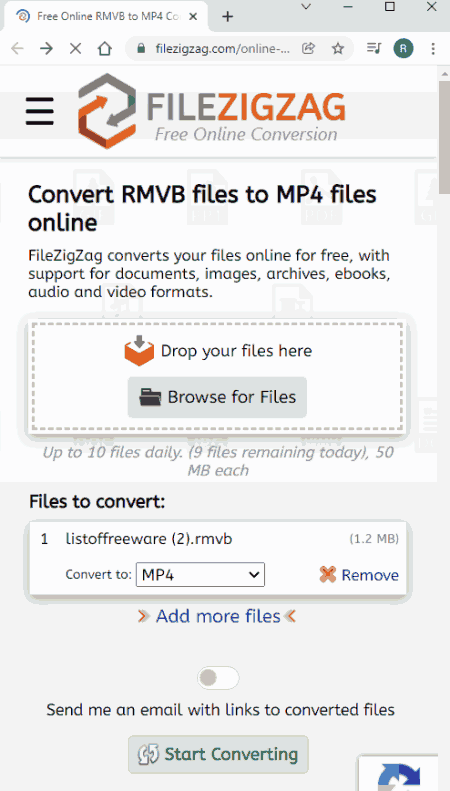450x791 pixels.
Task: Bookmark this page with star icon
Action: click(x=338, y=48)
